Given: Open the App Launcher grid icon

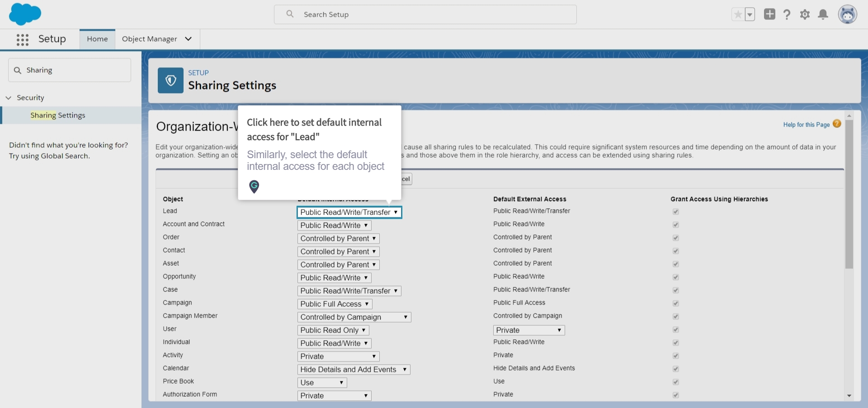Looking at the screenshot, I should (23, 40).
